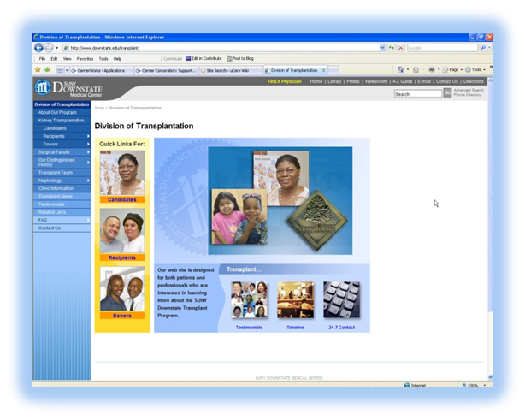This screenshot has height=420, width=525.
Task: Click the Library link in top navigation
Action: coord(334,81)
